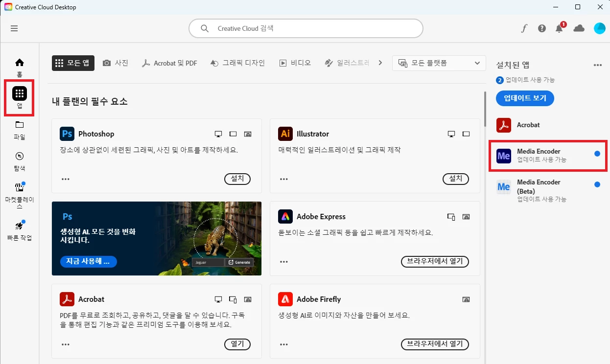
Task: Click Illustrator desktop platform icon
Action: point(452,134)
